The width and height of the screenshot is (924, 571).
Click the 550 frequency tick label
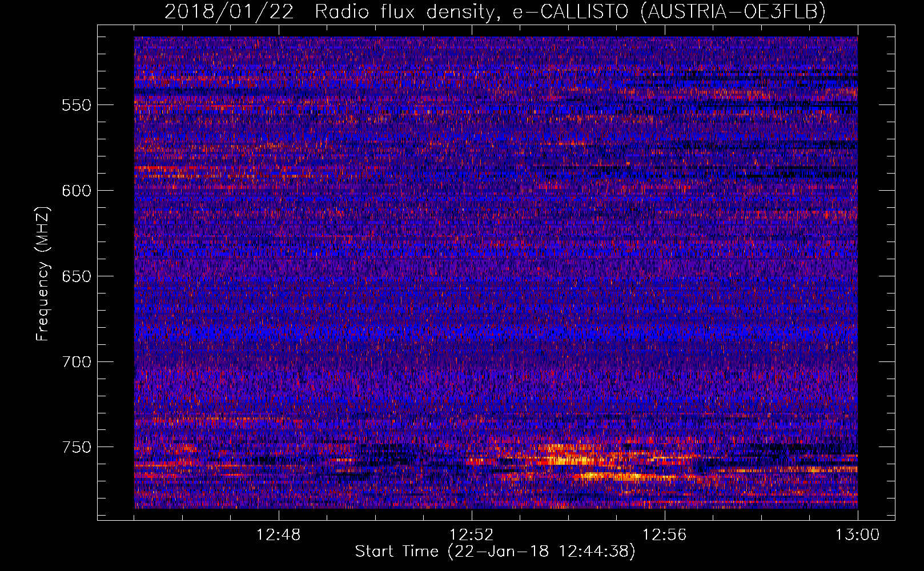coord(77,105)
